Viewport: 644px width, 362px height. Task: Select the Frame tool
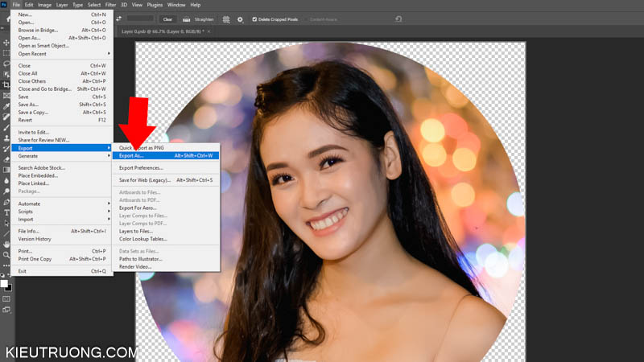point(6,96)
